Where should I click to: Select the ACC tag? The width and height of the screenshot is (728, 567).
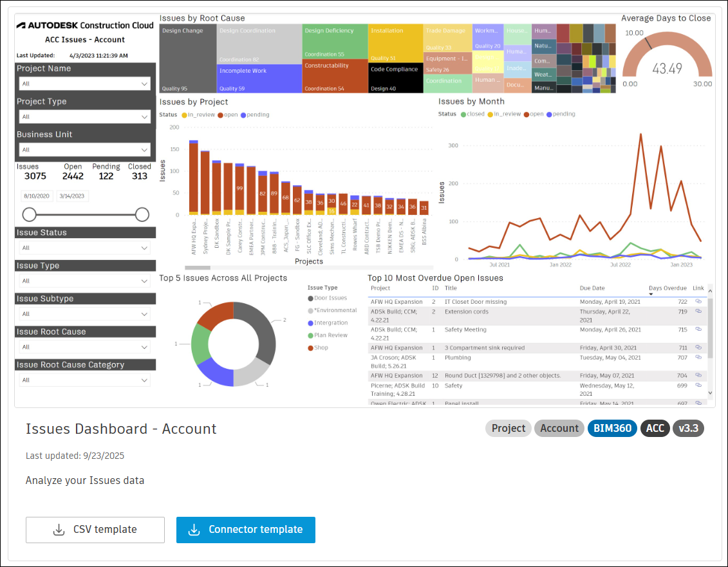click(x=655, y=428)
